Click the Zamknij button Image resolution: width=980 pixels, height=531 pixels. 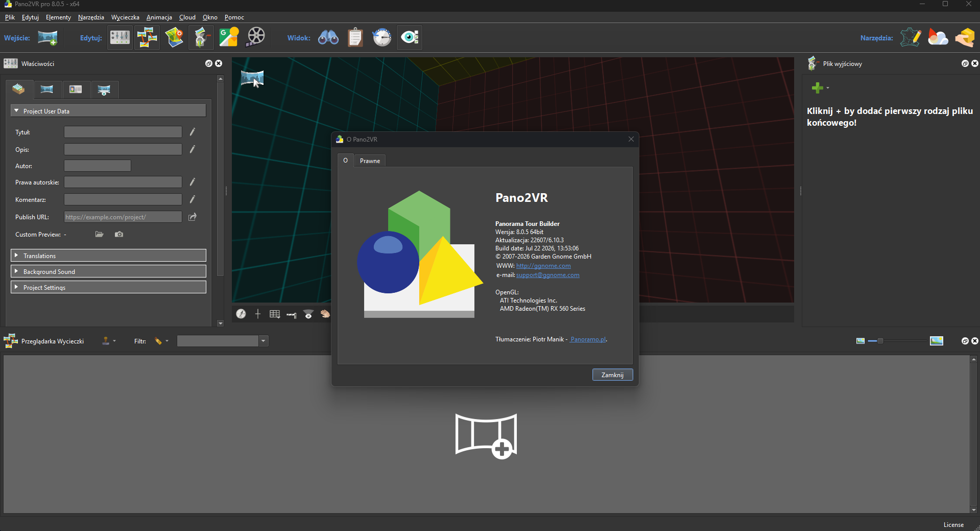pos(612,375)
